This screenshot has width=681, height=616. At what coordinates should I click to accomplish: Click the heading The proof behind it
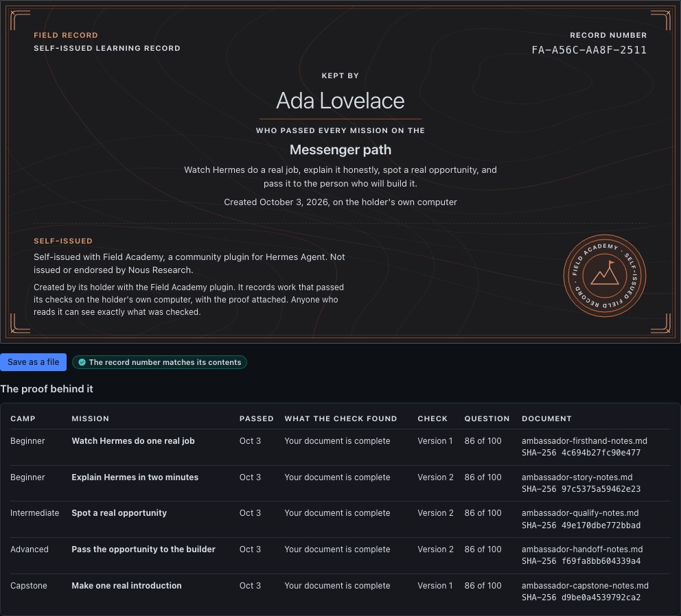tap(47, 389)
